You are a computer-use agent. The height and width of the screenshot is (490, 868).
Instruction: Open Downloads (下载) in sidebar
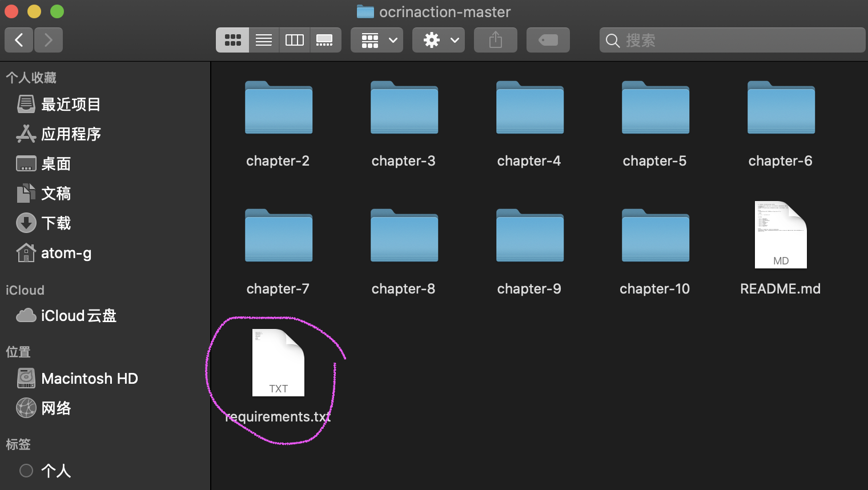[x=44, y=223]
